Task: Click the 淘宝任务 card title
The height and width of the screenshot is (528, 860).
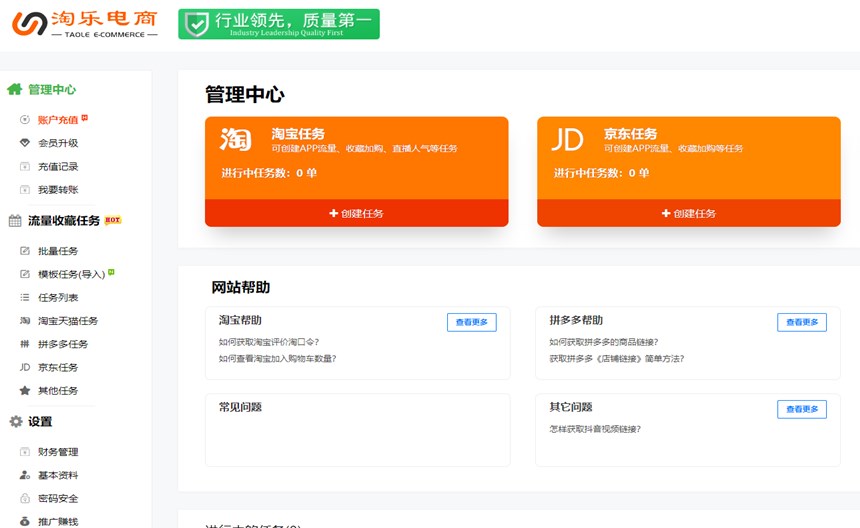Action: [x=298, y=134]
